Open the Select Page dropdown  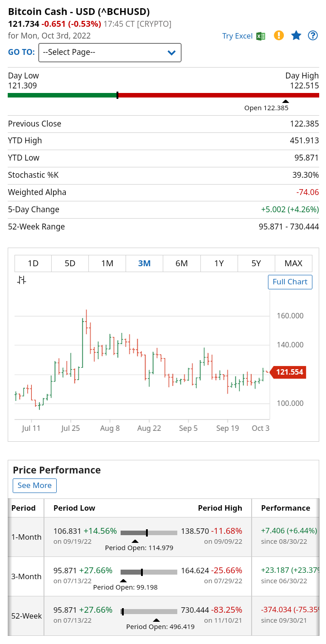pos(110,52)
